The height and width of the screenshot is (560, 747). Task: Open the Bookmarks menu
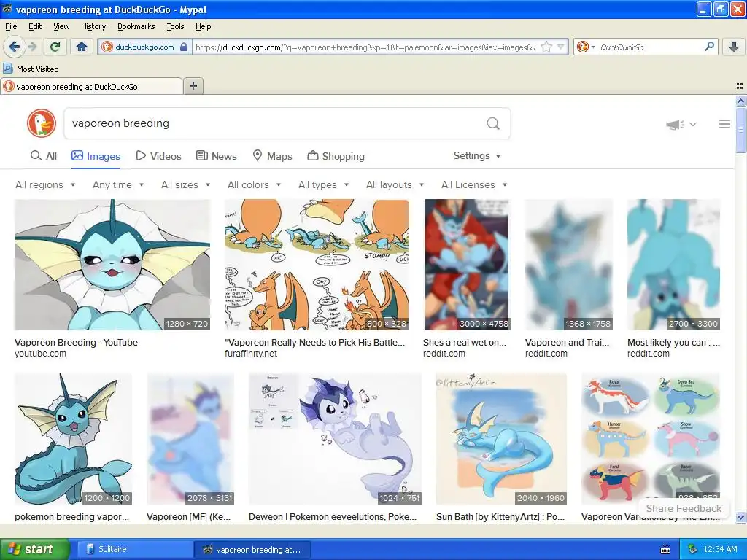(136, 26)
